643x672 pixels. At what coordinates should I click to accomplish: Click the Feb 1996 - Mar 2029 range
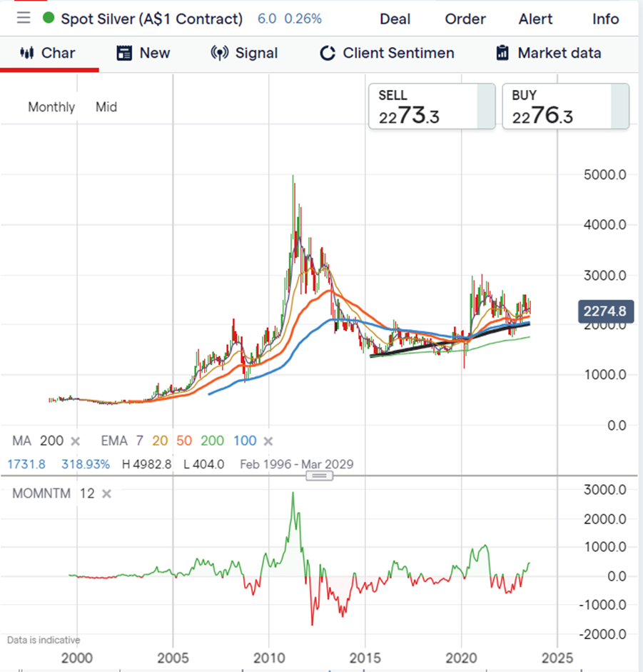pos(297,465)
